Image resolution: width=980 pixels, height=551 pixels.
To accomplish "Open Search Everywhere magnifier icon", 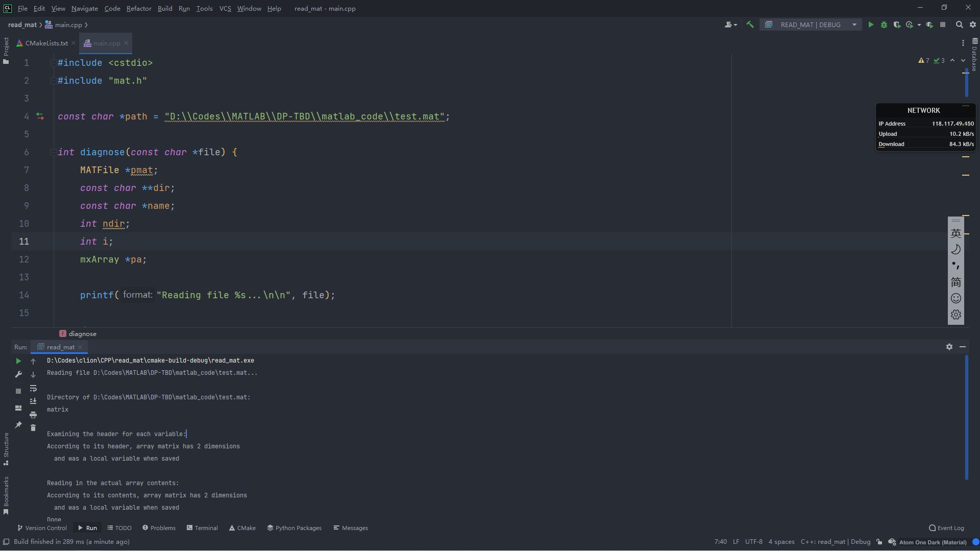I will 960,25.
